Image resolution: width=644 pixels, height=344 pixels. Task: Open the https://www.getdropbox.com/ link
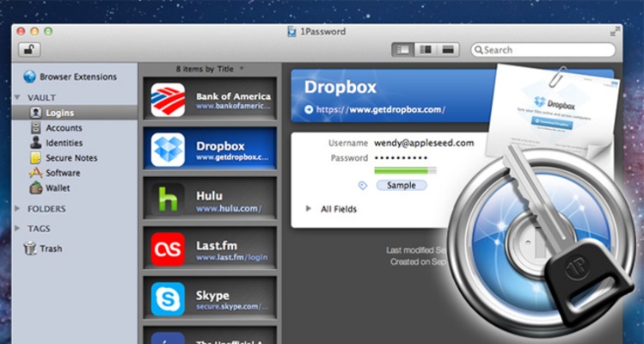(x=381, y=110)
